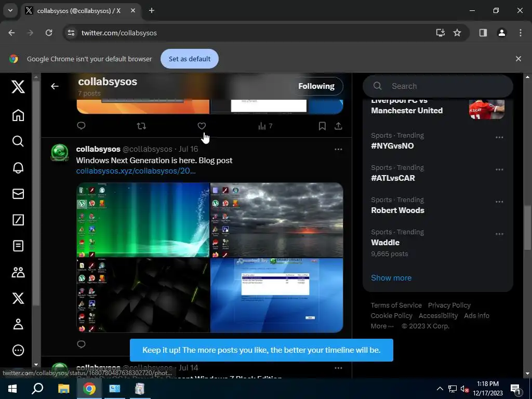Dismiss the default browser infobar

click(x=518, y=59)
